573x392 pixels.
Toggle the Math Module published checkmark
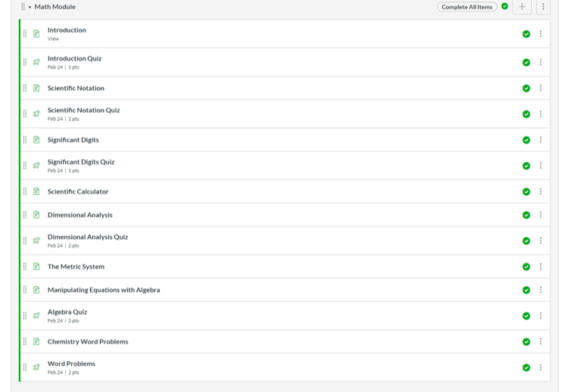pyautogui.click(x=505, y=7)
